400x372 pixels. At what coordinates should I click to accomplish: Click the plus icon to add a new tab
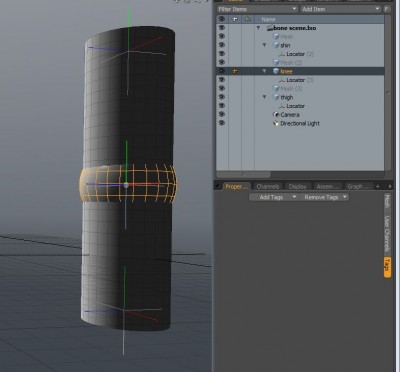[x=378, y=186]
